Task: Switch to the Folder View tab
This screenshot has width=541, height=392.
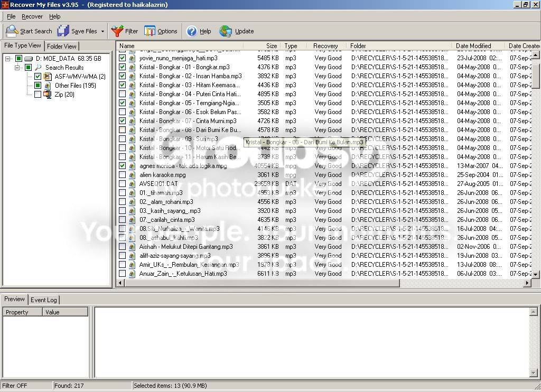Action: pos(62,46)
